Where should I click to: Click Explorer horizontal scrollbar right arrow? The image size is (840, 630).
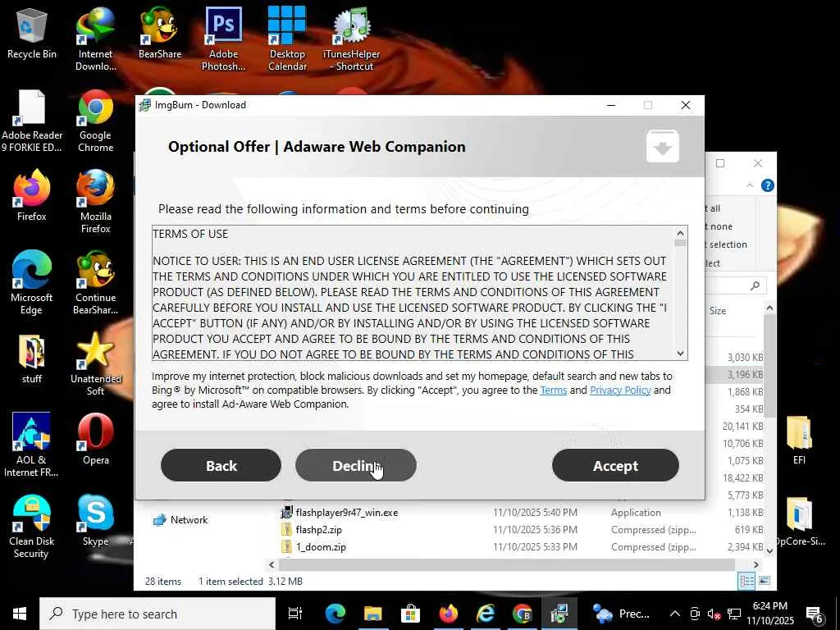756,564
